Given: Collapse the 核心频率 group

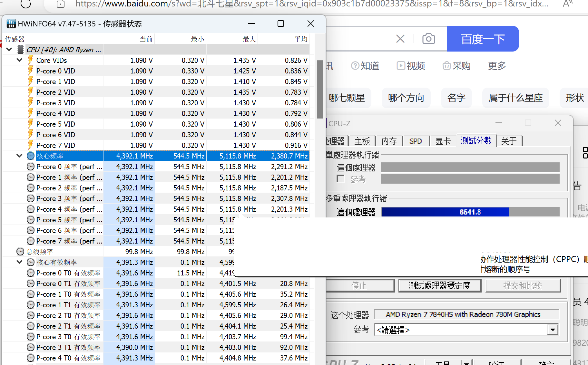Looking at the screenshot, I should pos(19,156).
